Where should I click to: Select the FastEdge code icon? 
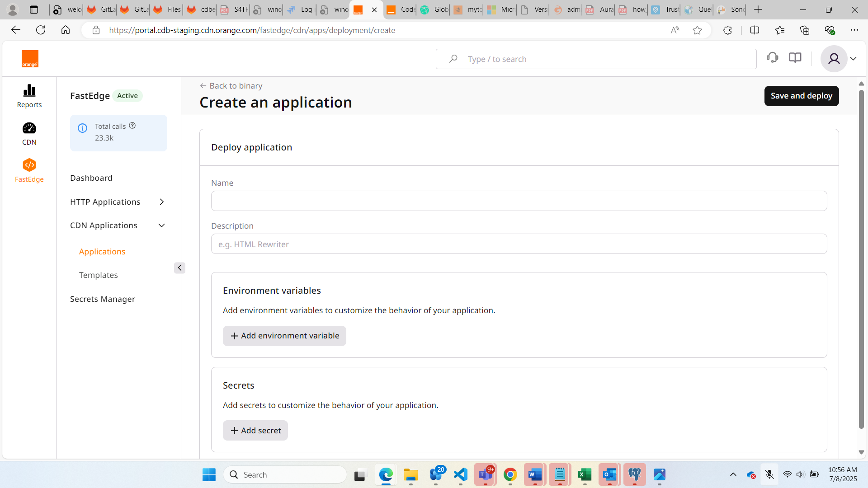29,165
